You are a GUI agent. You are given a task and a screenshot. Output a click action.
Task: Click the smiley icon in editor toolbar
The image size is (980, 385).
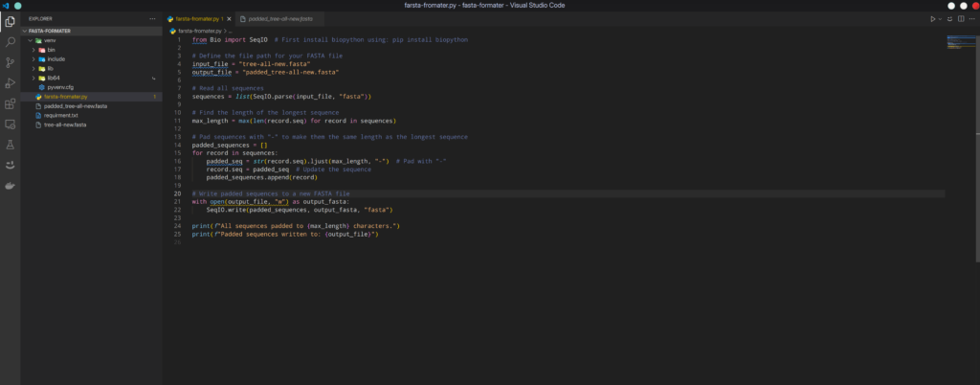950,19
